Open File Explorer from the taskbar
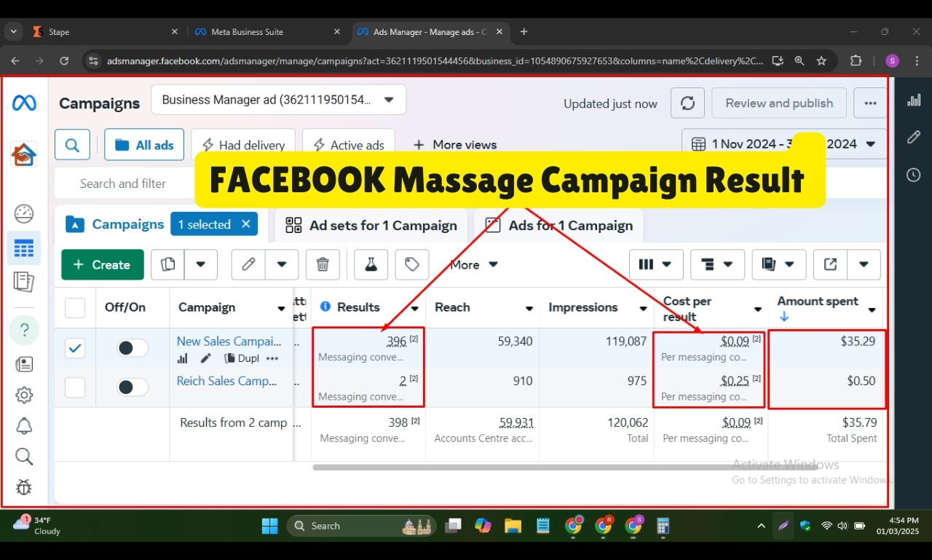Screen dimensions: 932x560 513,526
